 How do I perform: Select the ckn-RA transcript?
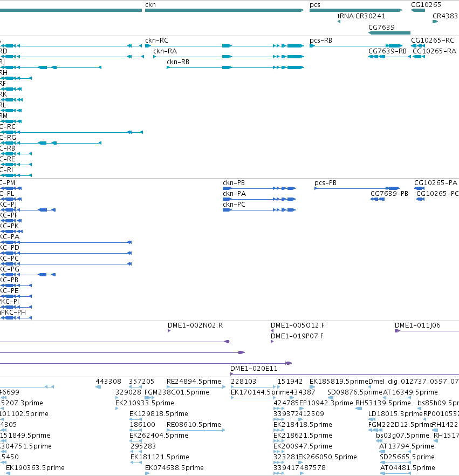tap(229, 57)
